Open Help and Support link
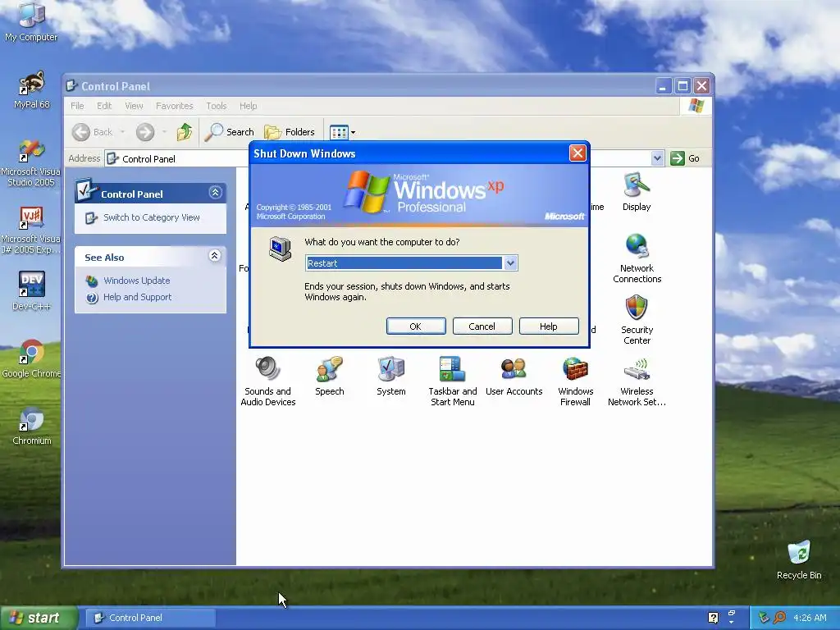 pyautogui.click(x=137, y=297)
